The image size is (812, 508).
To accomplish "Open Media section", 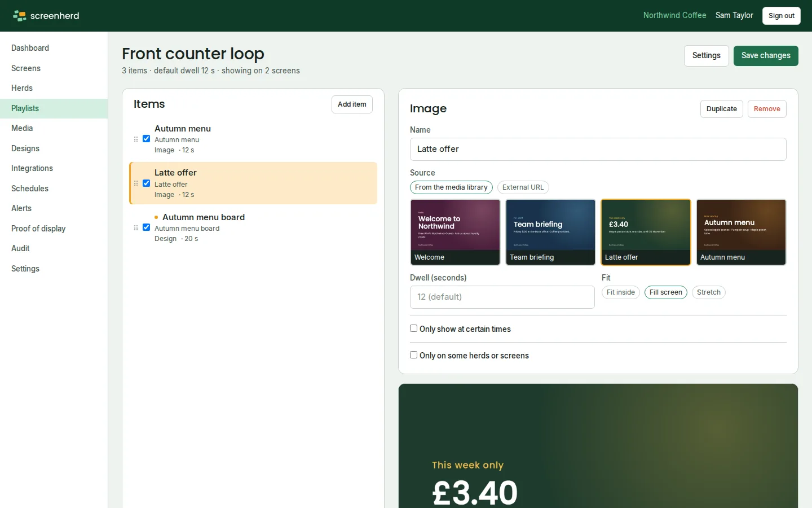I will pyautogui.click(x=54, y=128).
